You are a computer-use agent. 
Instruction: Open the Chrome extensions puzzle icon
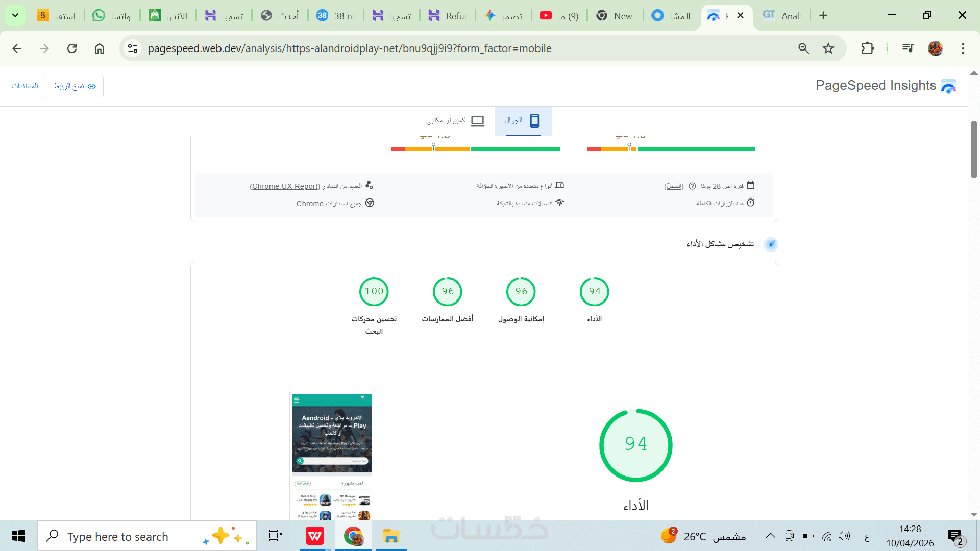point(867,48)
